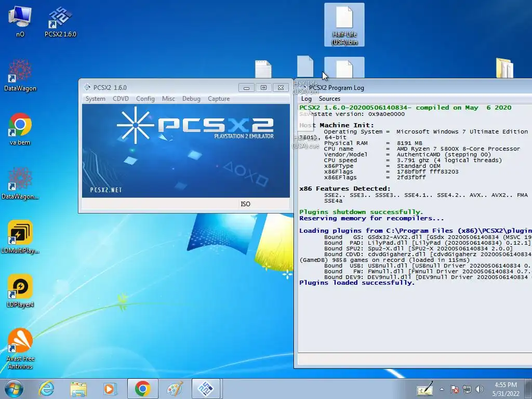The image size is (532, 399).
Task: Click the 'Bound PAD: LilyPad.dll' log line
Action: [428, 243]
